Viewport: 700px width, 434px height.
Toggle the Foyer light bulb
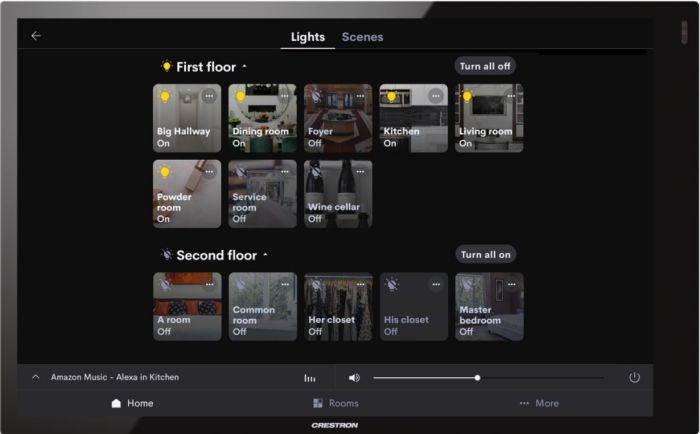316,96
